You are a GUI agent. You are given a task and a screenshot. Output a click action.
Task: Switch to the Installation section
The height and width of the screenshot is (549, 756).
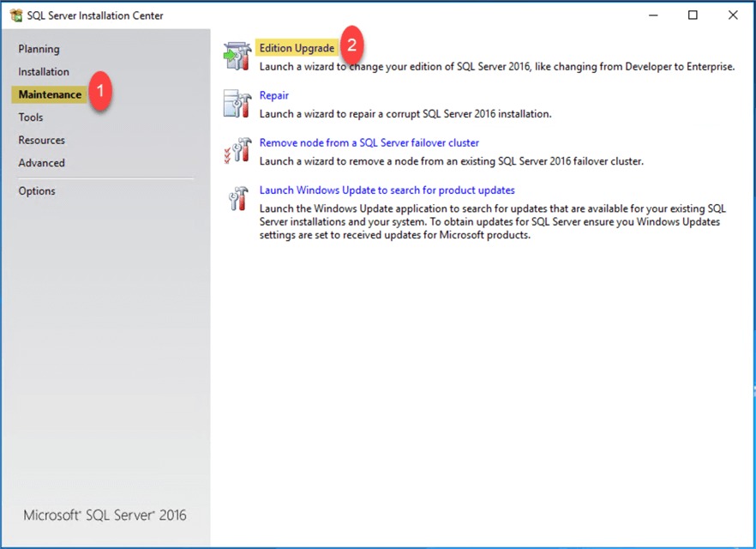click(x=44, y=71)
